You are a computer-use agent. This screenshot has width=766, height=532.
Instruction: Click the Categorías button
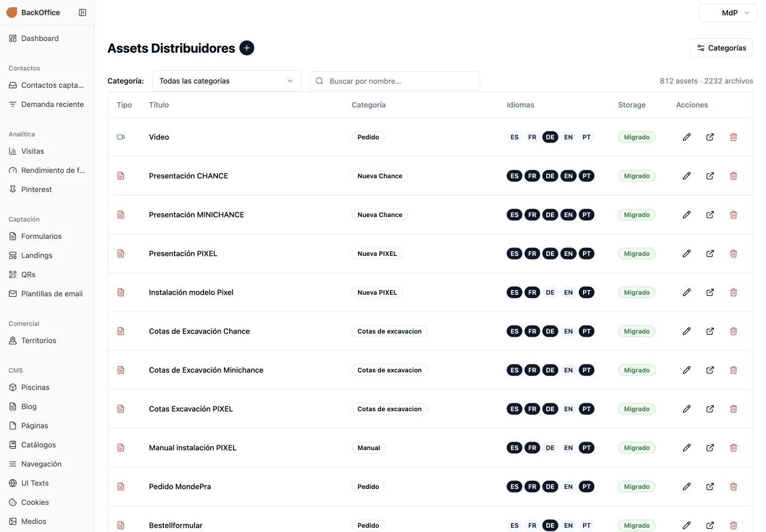coord(721,48)
